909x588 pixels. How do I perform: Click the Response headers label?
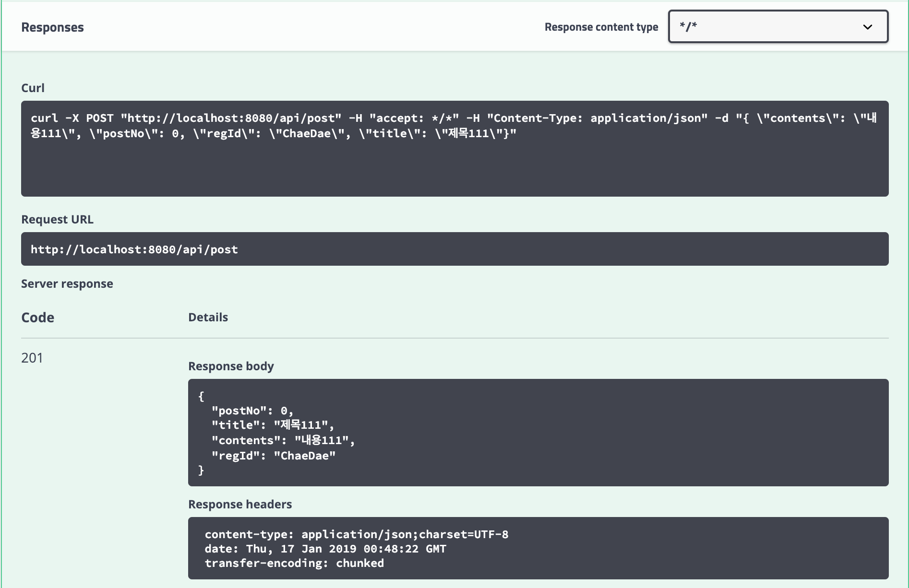pos(240,504)
